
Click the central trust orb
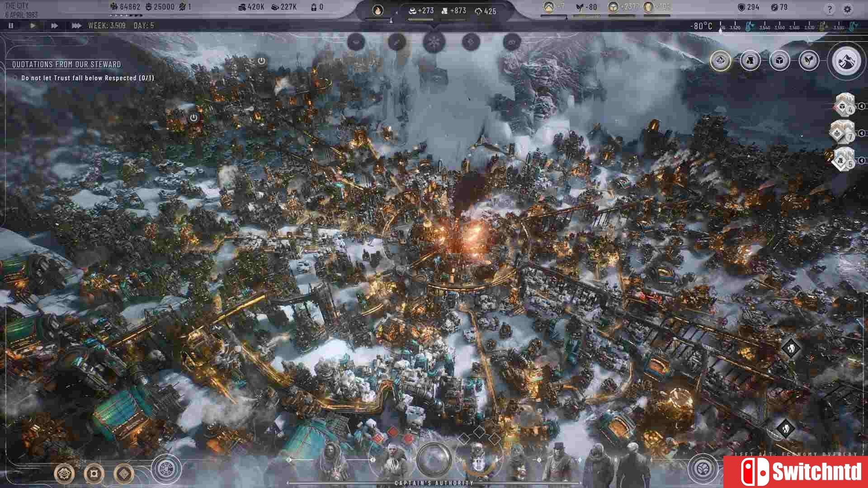[x=434, y=460]
